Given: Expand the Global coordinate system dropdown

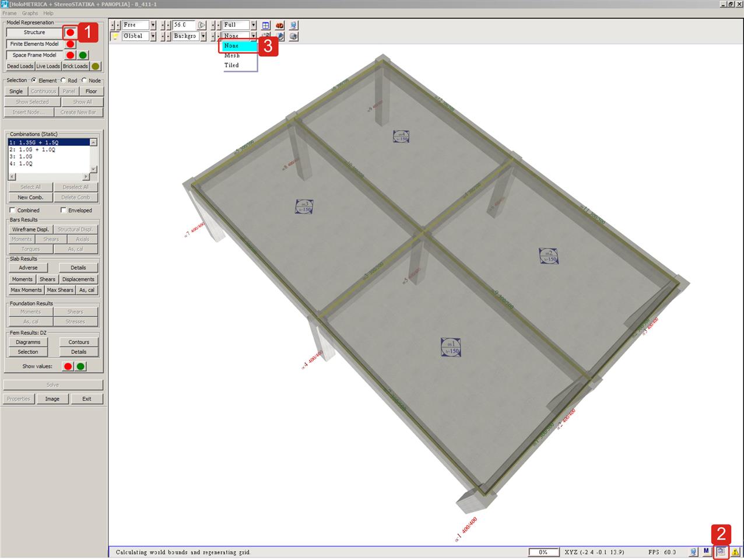Looking at the screenshot, I should (x=153, y=36).
